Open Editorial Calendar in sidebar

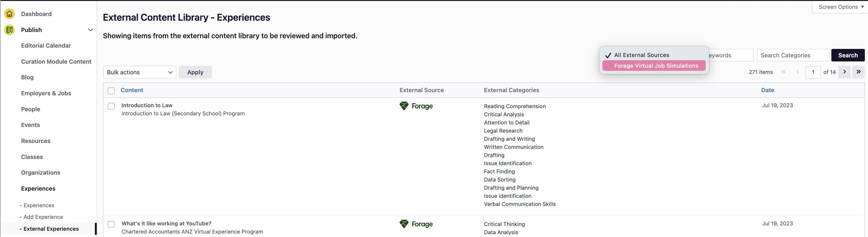(x=46, y=46)
